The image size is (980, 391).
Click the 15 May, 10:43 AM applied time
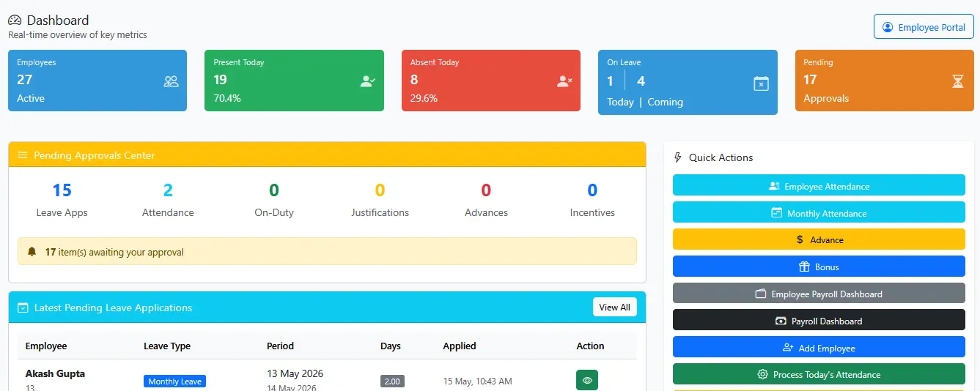click(x=477, y=381)
